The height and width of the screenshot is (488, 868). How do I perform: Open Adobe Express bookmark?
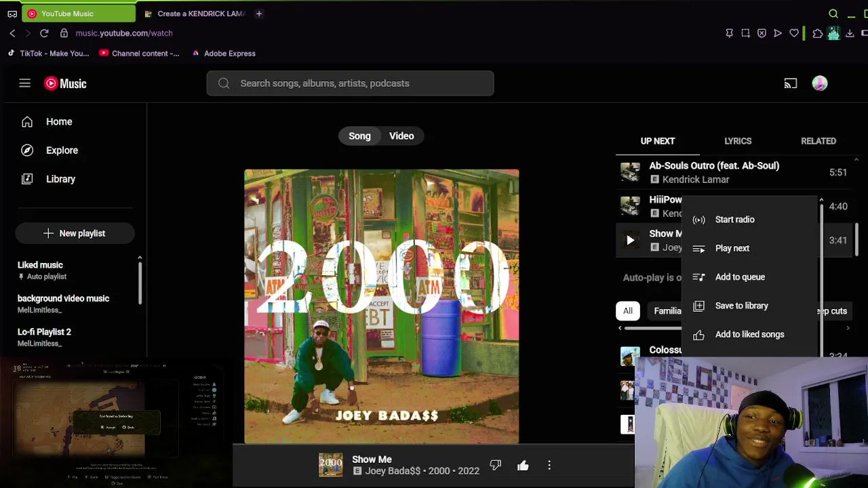(223, 54)
